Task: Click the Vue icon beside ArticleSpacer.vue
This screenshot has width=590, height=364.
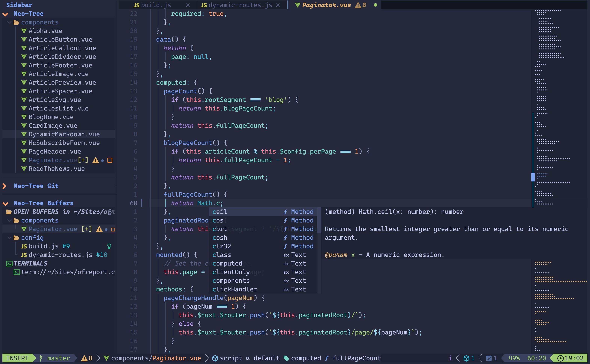Action: coord(24,91)
